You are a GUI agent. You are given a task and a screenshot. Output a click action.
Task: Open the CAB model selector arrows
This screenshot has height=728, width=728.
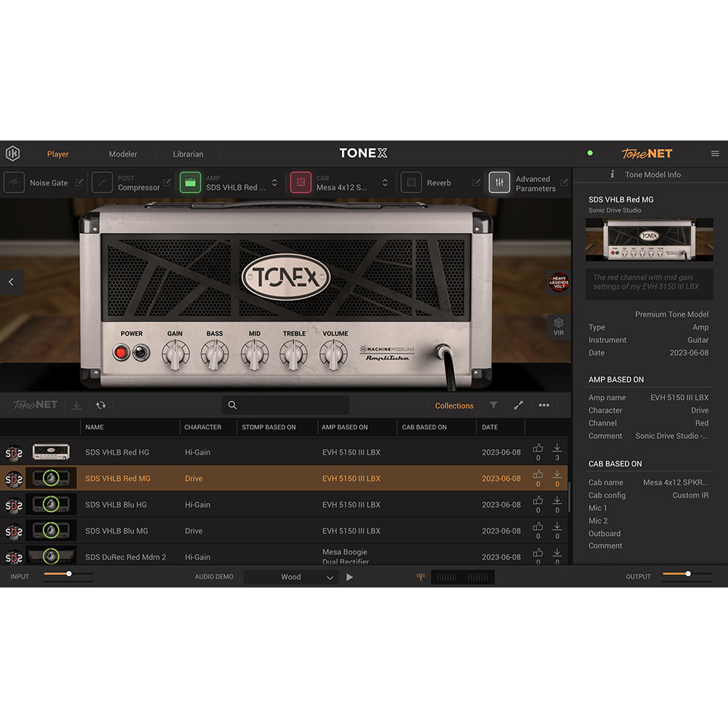coord(385,183)
